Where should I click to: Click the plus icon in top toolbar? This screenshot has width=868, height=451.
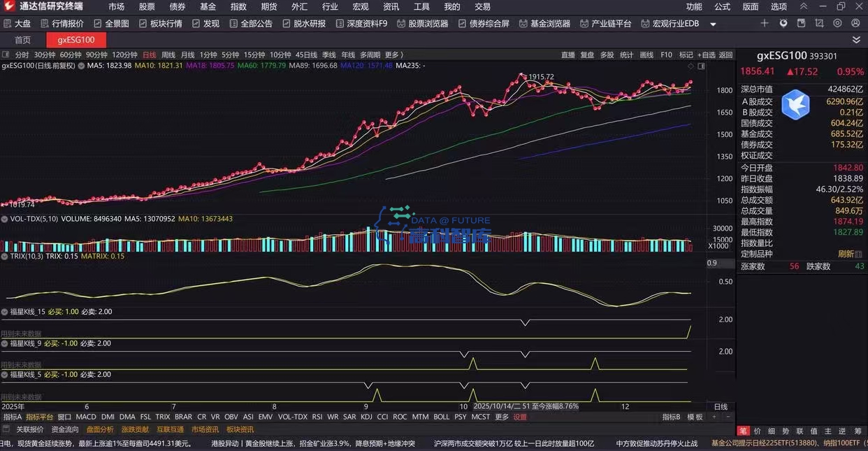coord(765,23)
